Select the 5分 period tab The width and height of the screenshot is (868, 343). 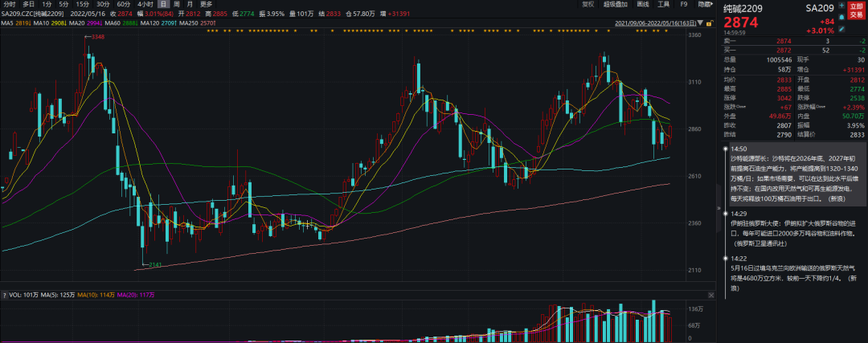[63, 4]
